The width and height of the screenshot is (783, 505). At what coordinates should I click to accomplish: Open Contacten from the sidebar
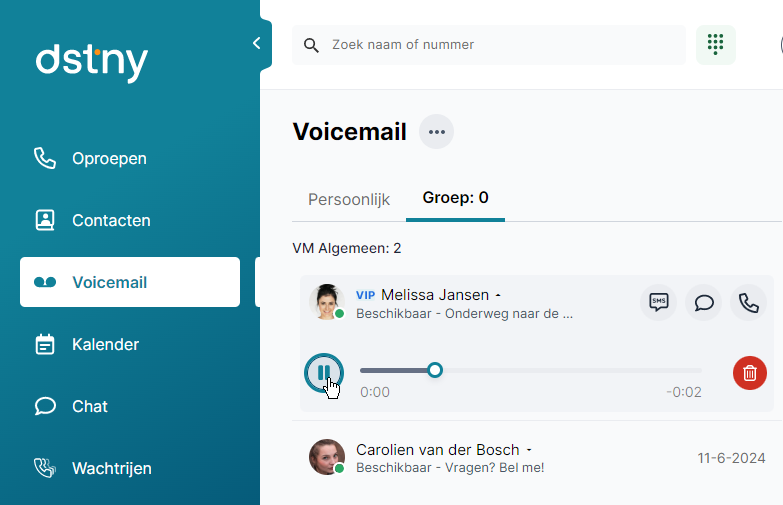111,220
